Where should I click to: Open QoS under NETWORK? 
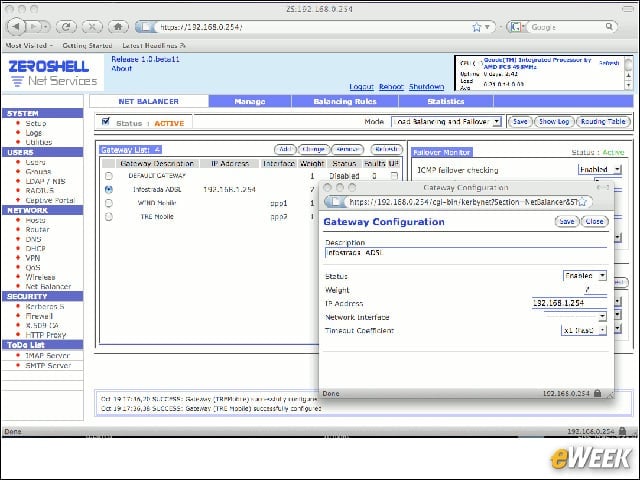33,267
